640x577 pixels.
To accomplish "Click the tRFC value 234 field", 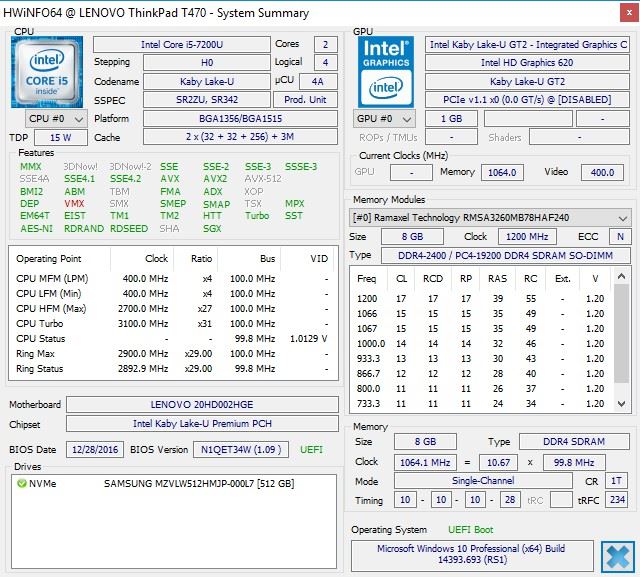I will pyautogui.click(x=617, y=499).
